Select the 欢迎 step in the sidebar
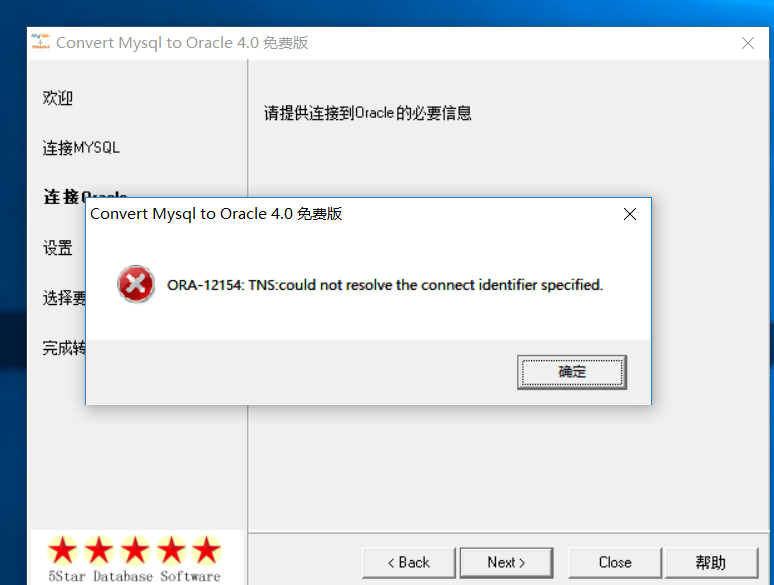The width and height of the screenshot is (774, 585). [x=58, y=98]
